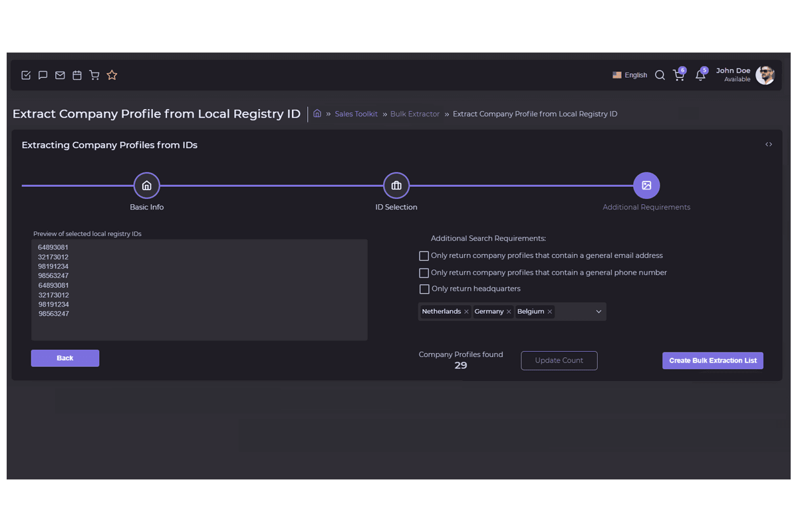
Task: Click the Update Count button
Action: click(559, 360)
